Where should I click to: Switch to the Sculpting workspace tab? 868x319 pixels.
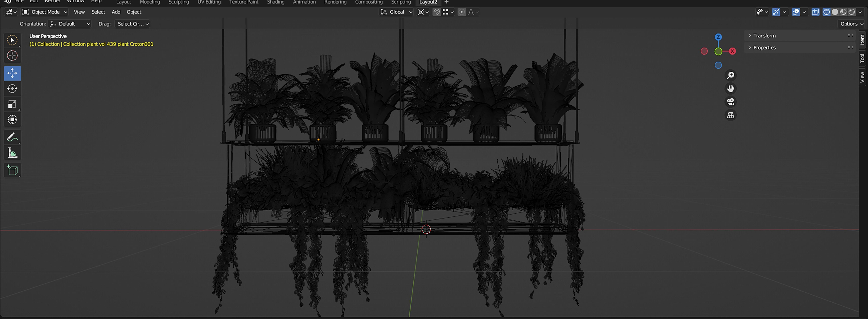179,2
